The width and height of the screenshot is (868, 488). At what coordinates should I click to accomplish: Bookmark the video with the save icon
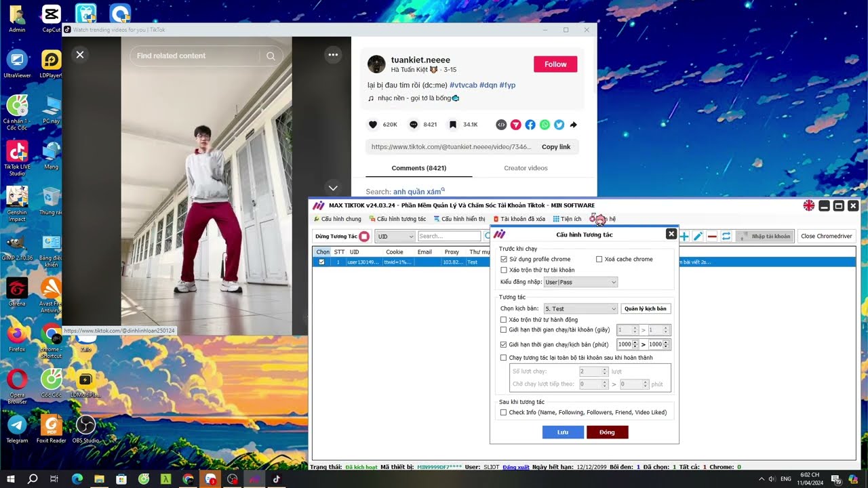[x=453, y=125]
